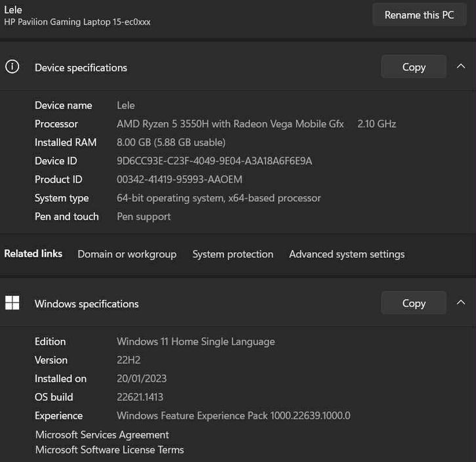This screenshot has width=476, height=462.
Task: Click the Device specifications header text
Action: point(81,68)
